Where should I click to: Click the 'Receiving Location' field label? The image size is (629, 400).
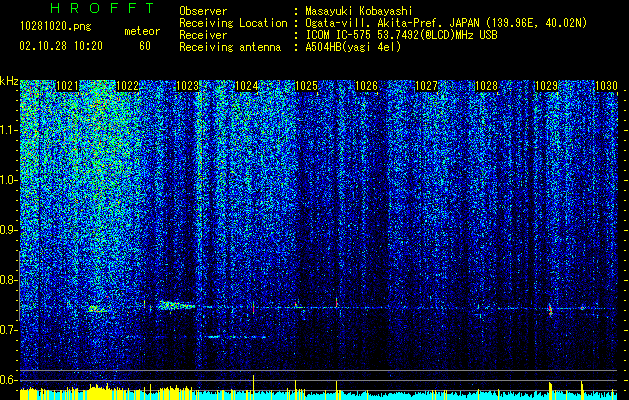(233, 23)
